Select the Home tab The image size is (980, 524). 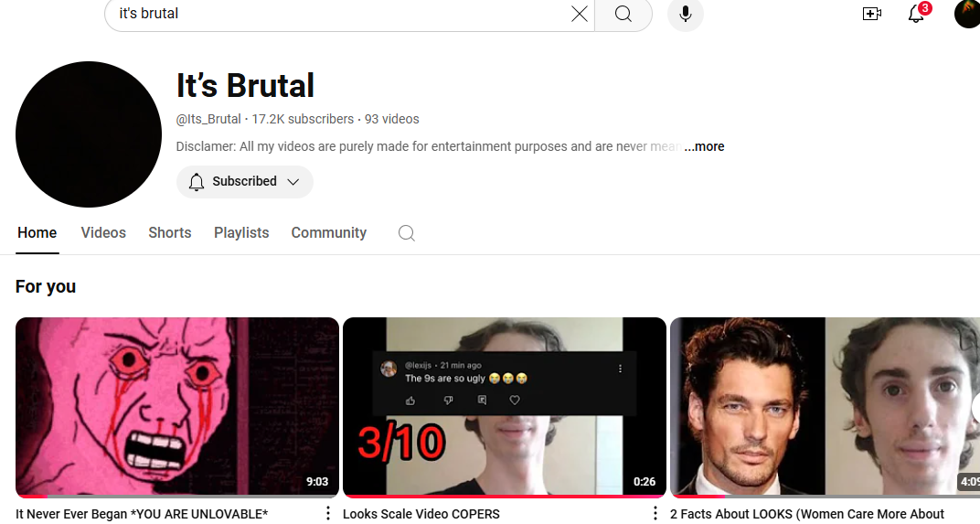tap(37, 233)
